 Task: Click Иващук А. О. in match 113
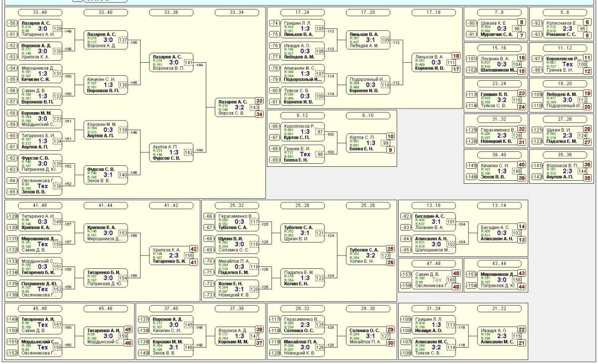coord(428,330)
